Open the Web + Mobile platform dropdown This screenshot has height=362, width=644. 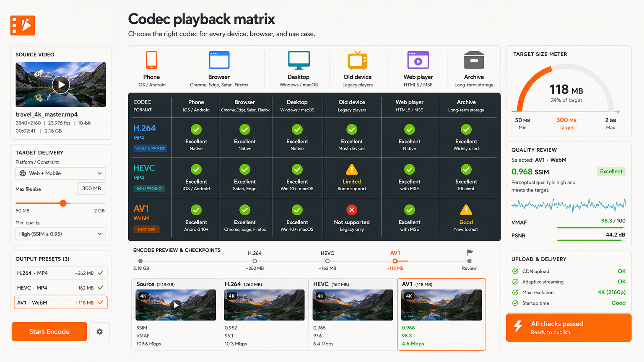tap(61, 173)
